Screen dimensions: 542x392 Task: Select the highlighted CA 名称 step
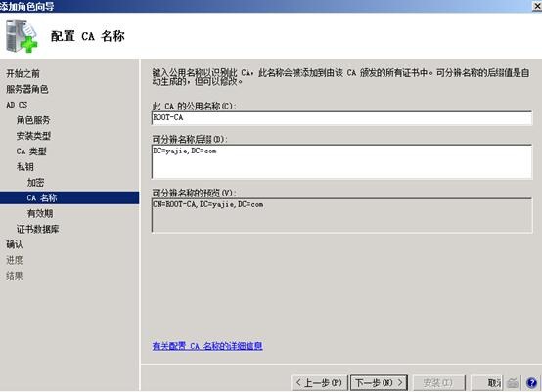(69, 197)
